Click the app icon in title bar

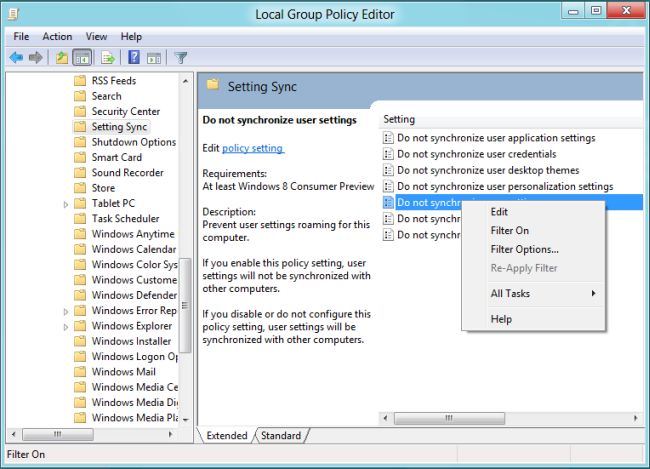tap(14, 14)
